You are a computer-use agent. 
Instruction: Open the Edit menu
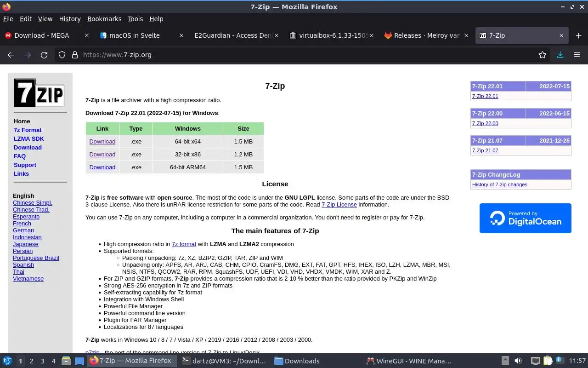coord(26,19)
